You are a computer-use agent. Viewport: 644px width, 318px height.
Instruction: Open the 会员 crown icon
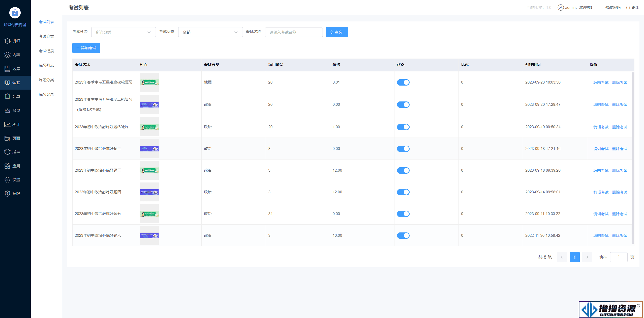pyautogui.click(x=8, y=110)
